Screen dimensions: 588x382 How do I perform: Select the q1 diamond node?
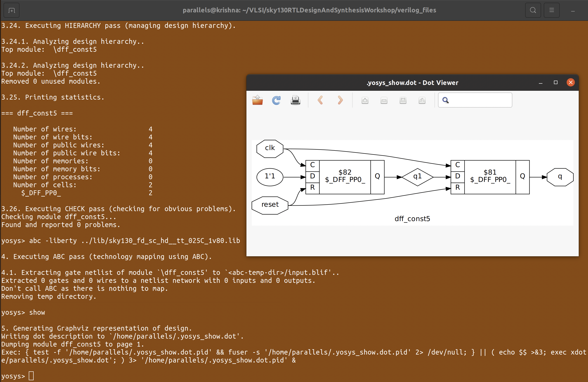417,177
